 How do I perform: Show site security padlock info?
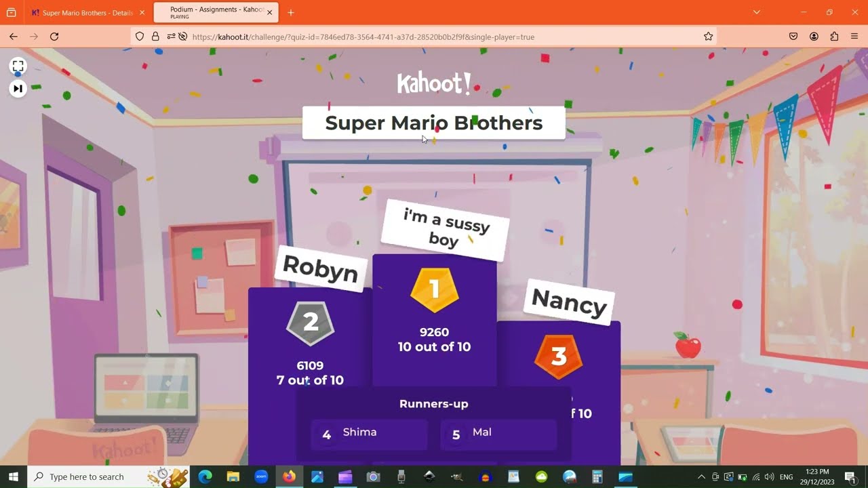(155, 37)
